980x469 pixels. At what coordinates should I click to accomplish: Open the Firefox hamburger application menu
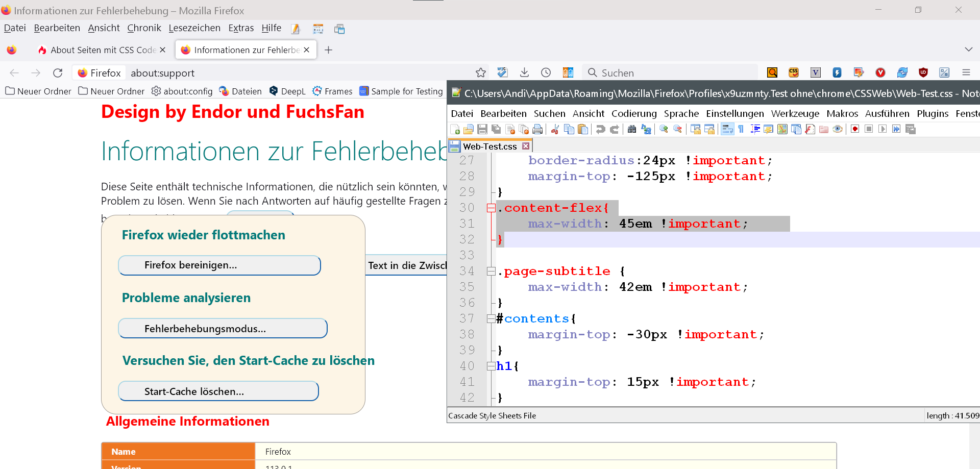[966, 73]
